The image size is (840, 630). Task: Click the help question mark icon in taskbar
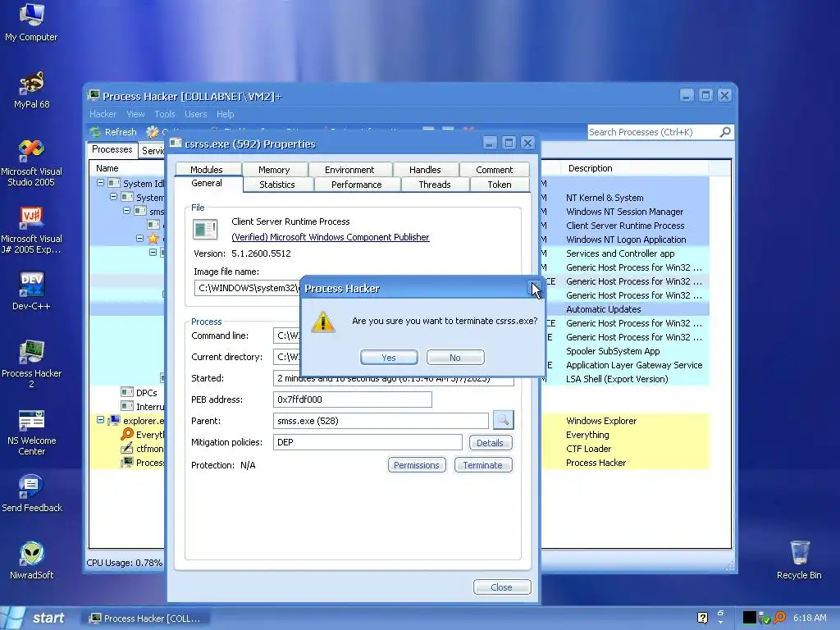point(702,619)
